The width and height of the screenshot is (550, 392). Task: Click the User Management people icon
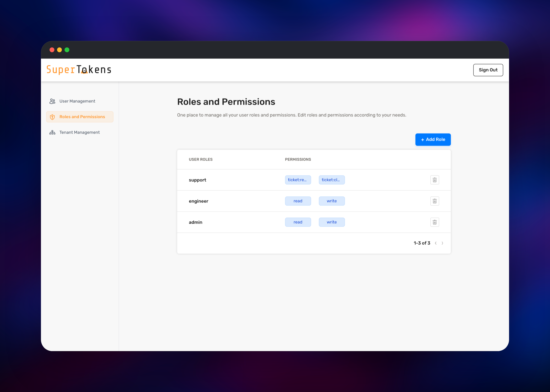(x=52, y=101)
